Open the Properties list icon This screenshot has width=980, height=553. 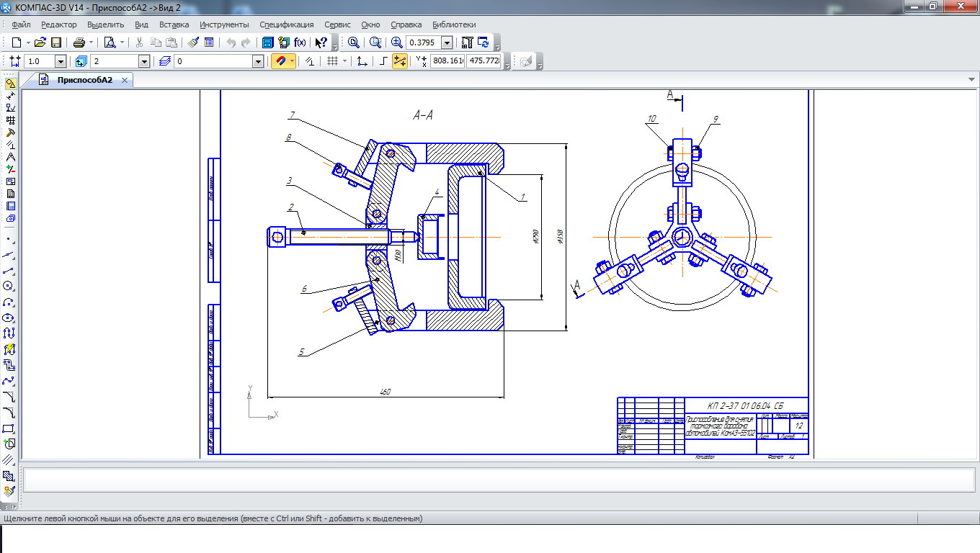(209, 42)
